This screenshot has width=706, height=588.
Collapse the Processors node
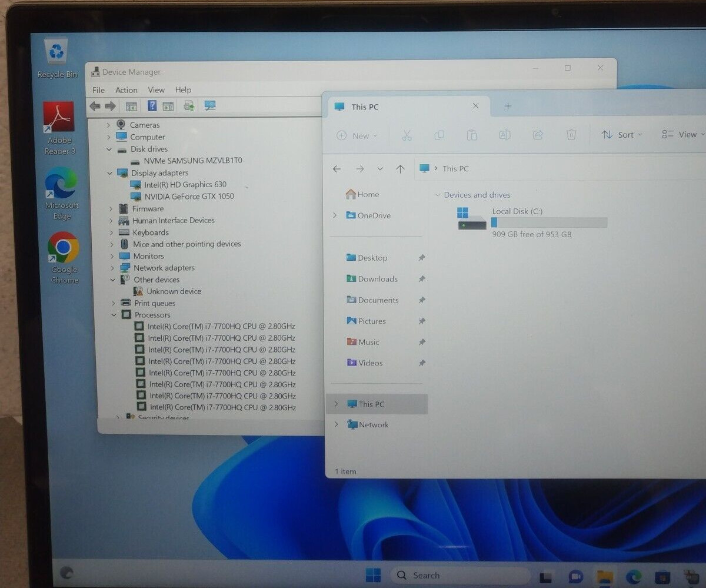click(x=114, y=315)
